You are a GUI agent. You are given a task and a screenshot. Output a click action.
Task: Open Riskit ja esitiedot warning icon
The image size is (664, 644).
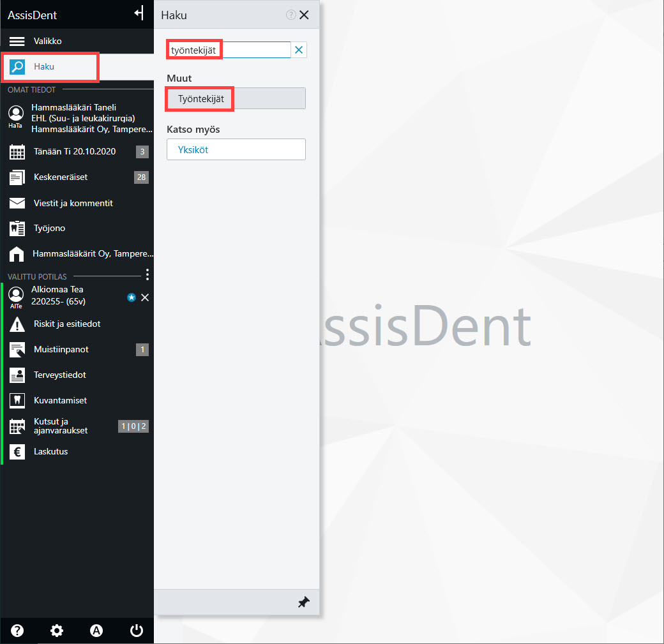point(17,324)
